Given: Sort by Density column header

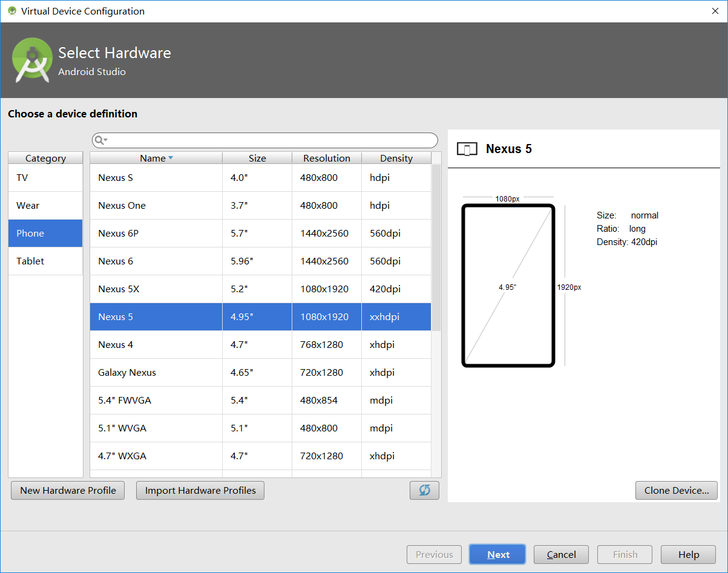Looking at the screenshot, I should pyautogui.click(x=396, y=158).
